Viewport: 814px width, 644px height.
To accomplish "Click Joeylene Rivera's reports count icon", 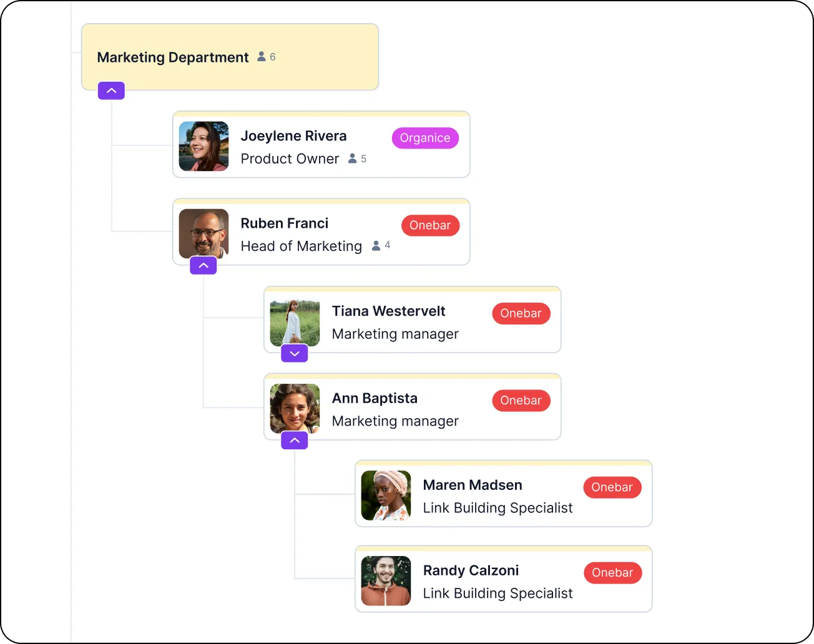I will (x=353, y=159).
